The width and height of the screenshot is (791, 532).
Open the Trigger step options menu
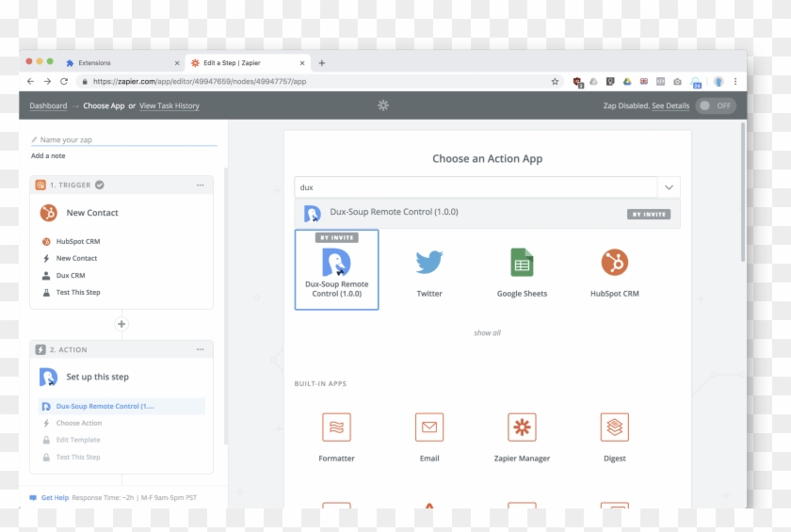pos(200,185)
